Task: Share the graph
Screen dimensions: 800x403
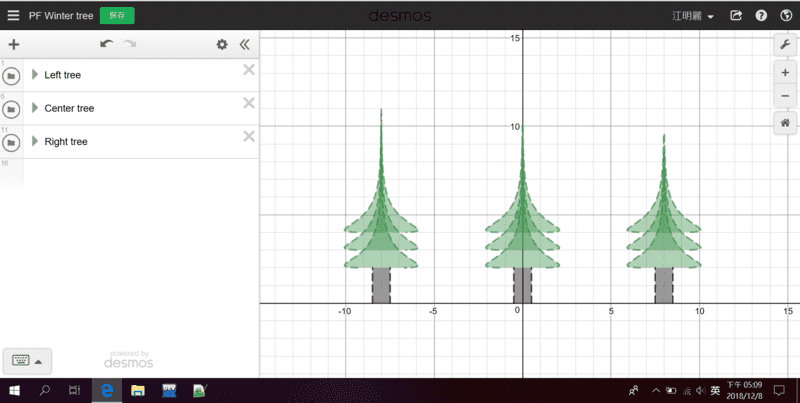Action: 737,16
